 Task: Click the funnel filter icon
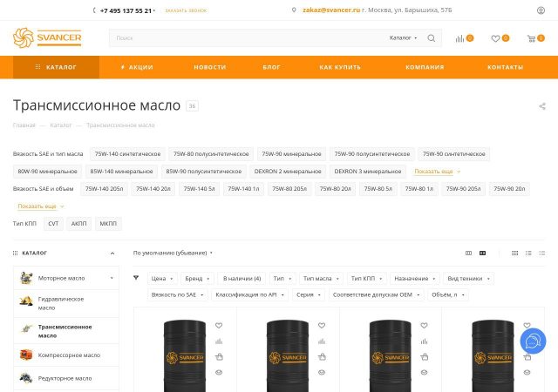[x=136, y=278]
